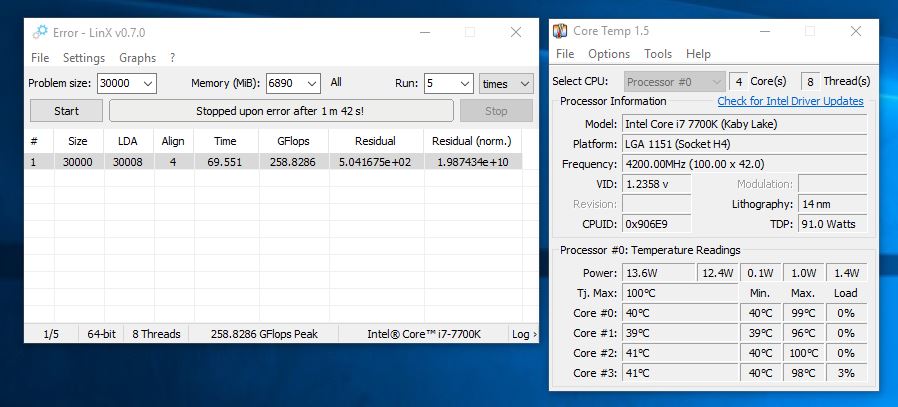Image resolution: width=898 pixels, height=407 pixels.
Task: Click the Core #0 temperature 40°C
Action: pos(680,313)
